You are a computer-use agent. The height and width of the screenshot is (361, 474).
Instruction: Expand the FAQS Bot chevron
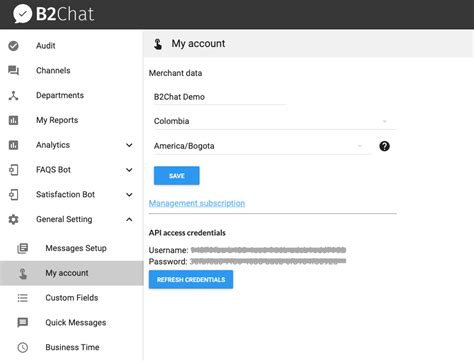pyautogui.click(x=129, y=170)
